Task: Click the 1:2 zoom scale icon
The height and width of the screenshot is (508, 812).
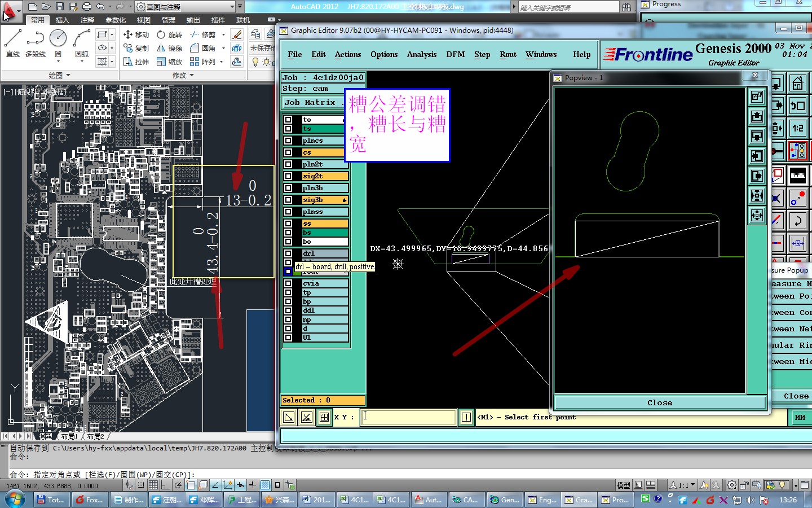Action: (x=797, y=128)
